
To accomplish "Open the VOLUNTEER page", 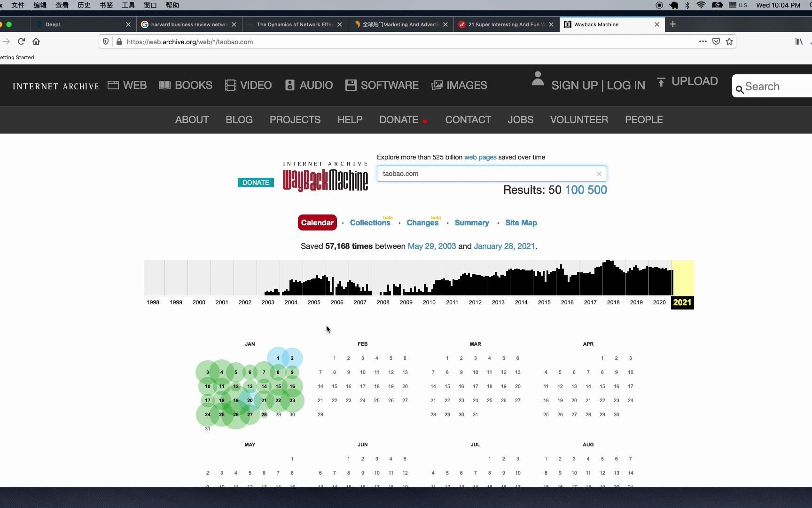I will (579, 119).
